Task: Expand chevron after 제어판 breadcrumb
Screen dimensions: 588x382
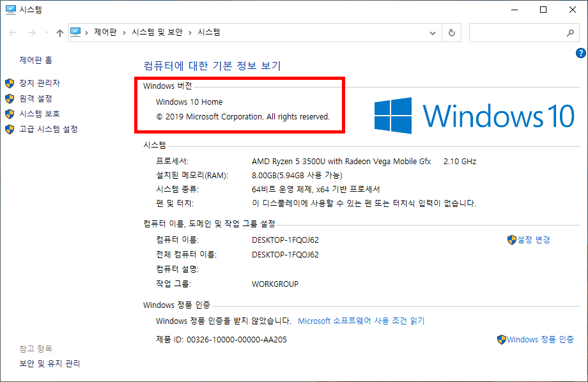Action: [124, 33]
